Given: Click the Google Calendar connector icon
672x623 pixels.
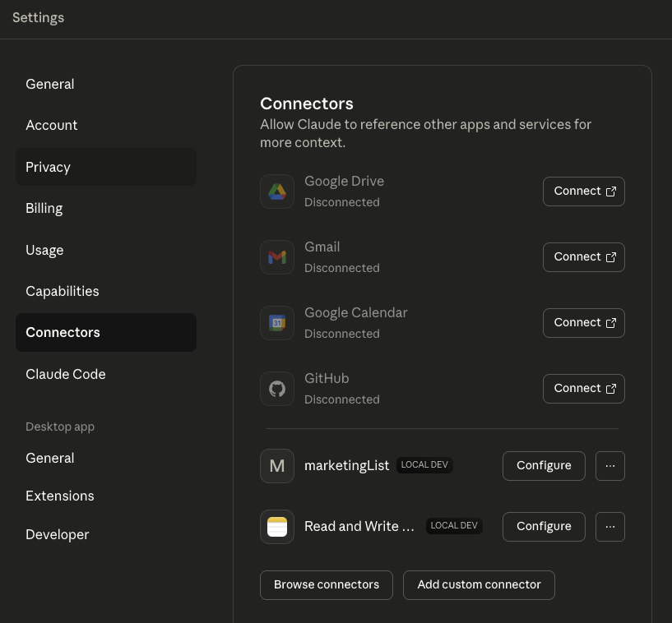Looking at the screenshot, I should tap(277, 322).
